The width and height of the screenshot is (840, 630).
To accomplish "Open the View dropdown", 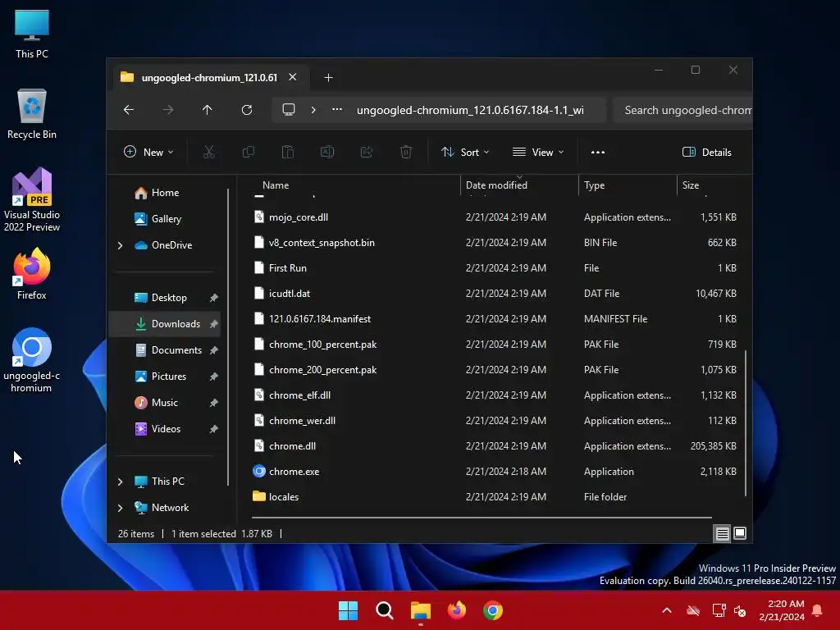I will [x=538, y=152].
